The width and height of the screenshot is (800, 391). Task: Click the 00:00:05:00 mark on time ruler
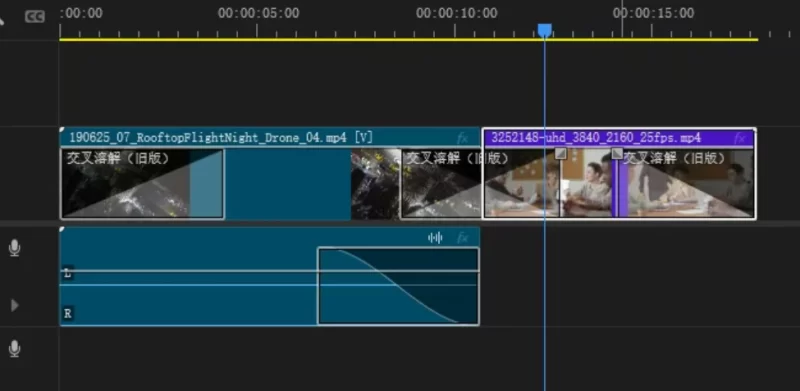coord(258,13)
